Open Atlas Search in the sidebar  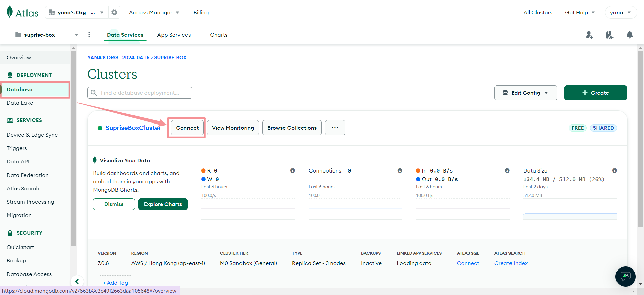point(23,188)
